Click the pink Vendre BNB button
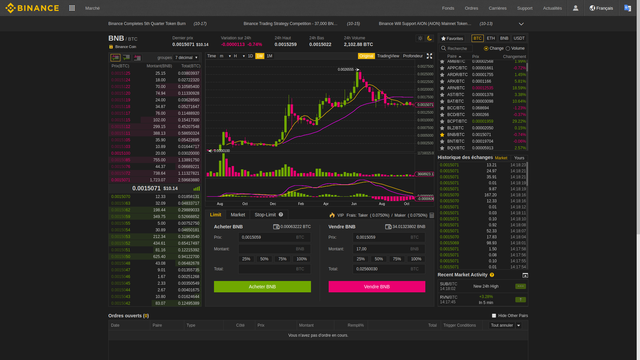Image resolution: width=640 pixels, height=360 pixels. (x=377, y=287)
